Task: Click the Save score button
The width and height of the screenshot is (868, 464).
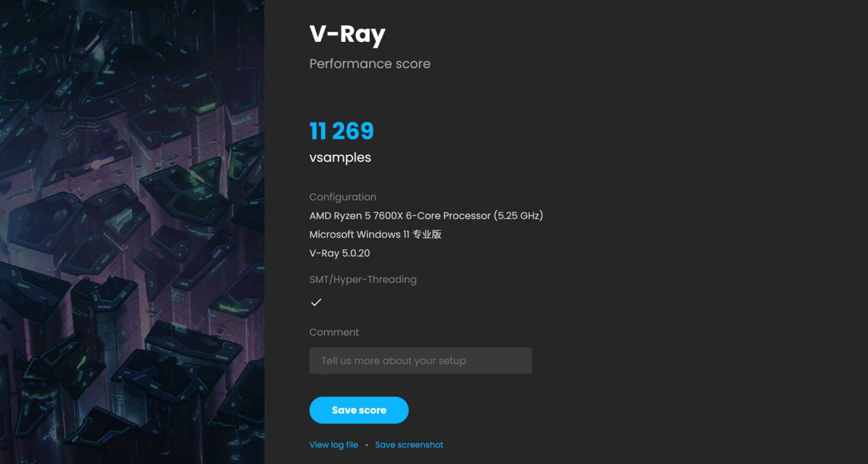Action: (359, 410)
